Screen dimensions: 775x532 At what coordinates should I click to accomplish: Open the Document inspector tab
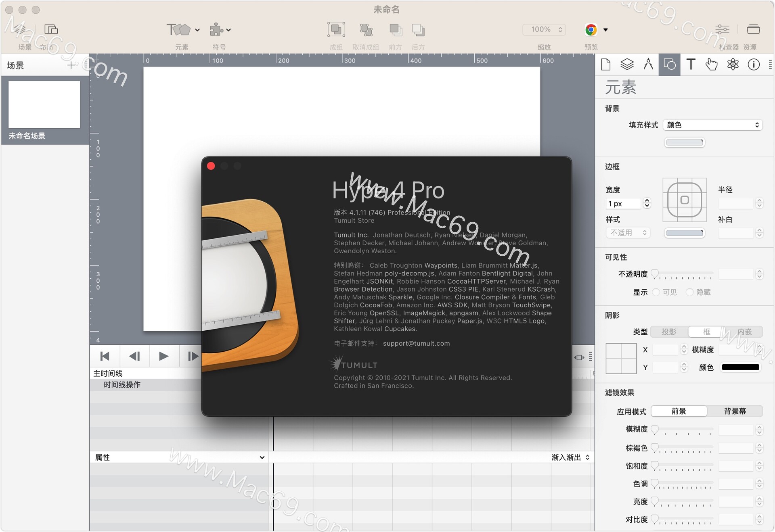pyautogui.click(x=605, y=65)
